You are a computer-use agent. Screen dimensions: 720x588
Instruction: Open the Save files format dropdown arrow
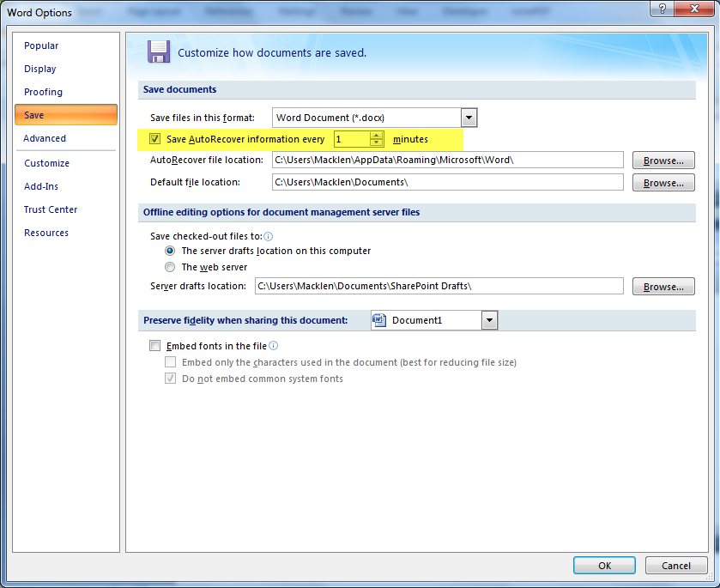(469, 118)
